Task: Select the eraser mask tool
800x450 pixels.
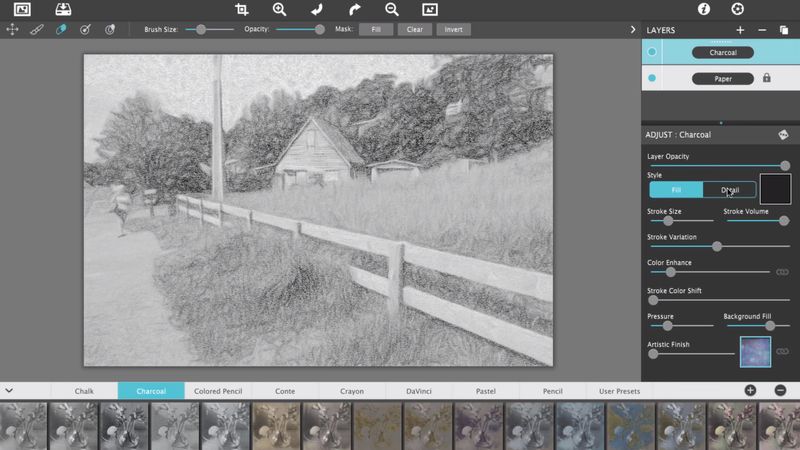Action: click(61, 30)
